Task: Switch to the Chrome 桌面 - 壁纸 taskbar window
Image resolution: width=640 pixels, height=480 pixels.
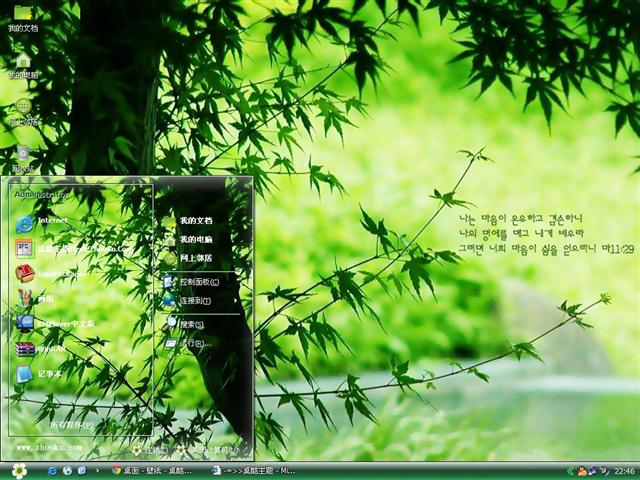Action: 152,471
